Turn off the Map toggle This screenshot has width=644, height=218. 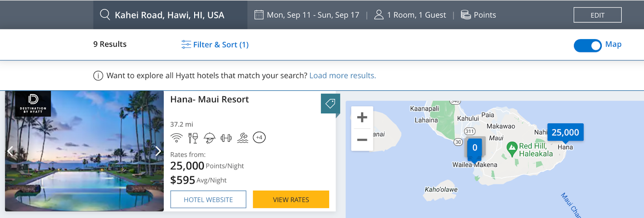click(x=587, y=46)
